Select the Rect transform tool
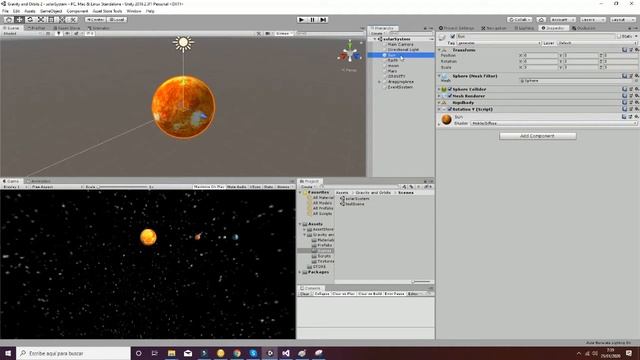This screenshot has width=640, height=360. pos(51,20)
